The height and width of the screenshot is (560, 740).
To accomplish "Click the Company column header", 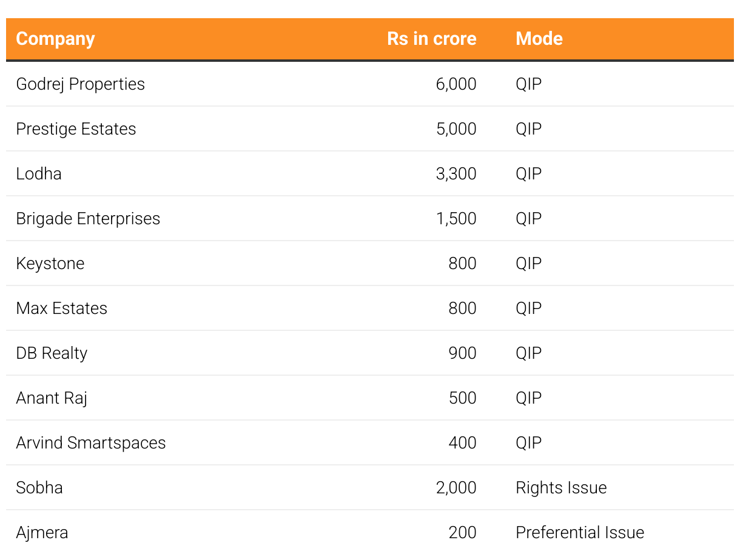I will [x=55, y=39].
